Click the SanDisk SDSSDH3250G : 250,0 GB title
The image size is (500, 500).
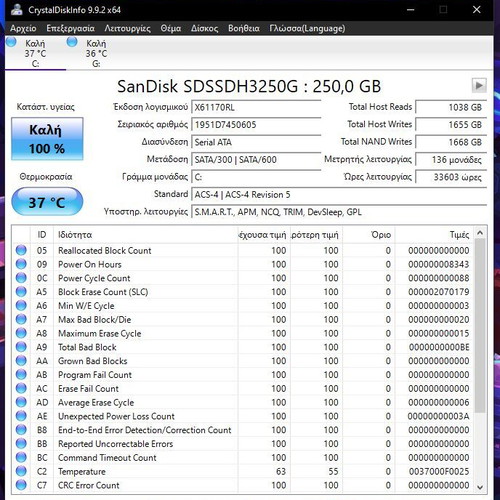coord(249,86)
